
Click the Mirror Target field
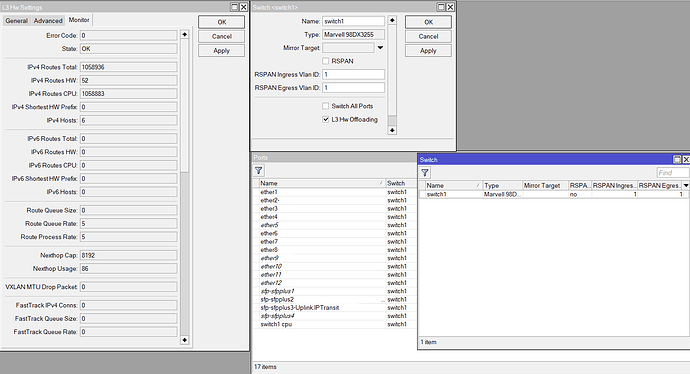point(349,48)
